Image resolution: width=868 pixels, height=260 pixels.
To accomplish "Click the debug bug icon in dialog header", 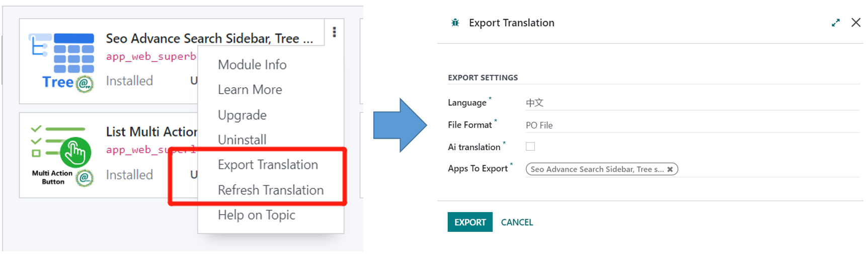I will (455, 23).
